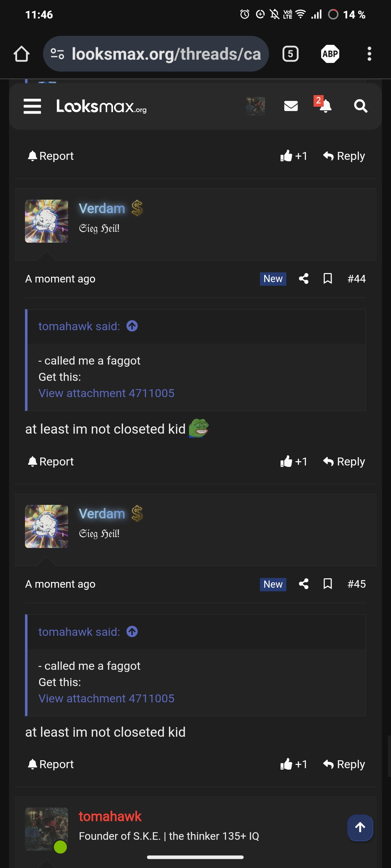Report Verdam's post #44
The width and height of the screenshot is (391, 868).
(51, 461)
